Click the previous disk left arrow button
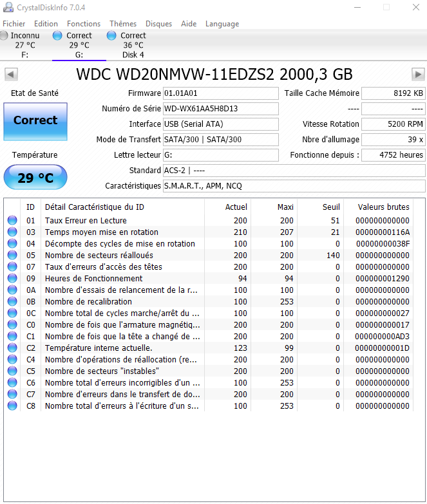Viewport: 427px width, 504px height. [11, 74]
